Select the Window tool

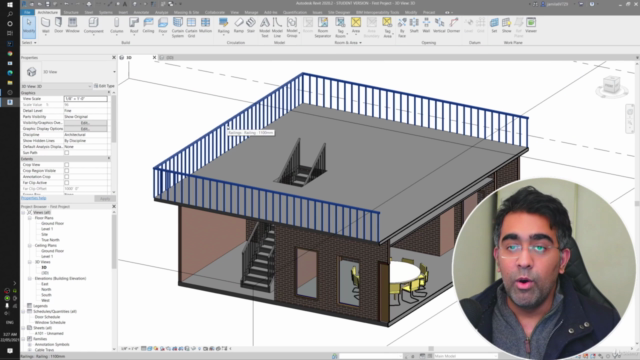point(73,26)
